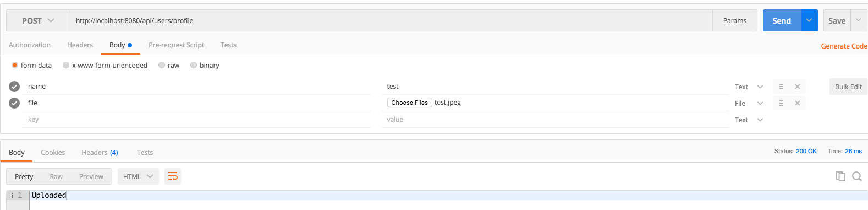The width and height of the screenshot is (868, 210).
Task: Open the POST method dropdown
Action: (38, 20)
